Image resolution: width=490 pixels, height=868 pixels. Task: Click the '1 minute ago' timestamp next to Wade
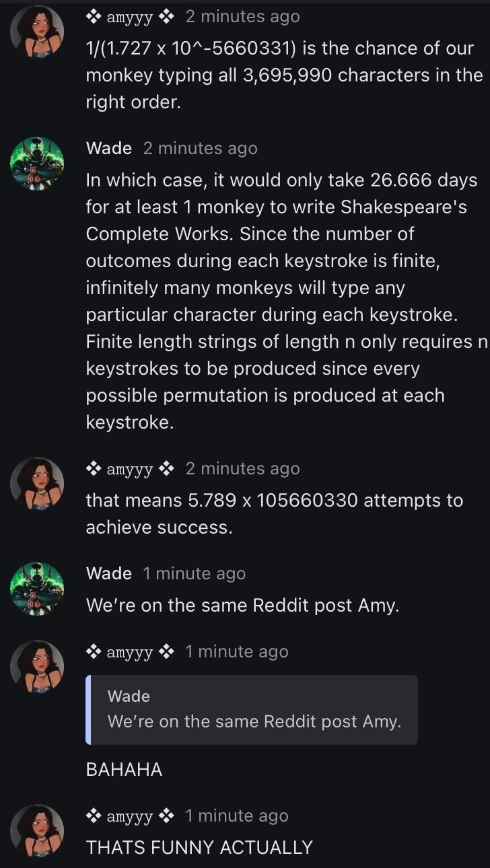tap(194, 573)
